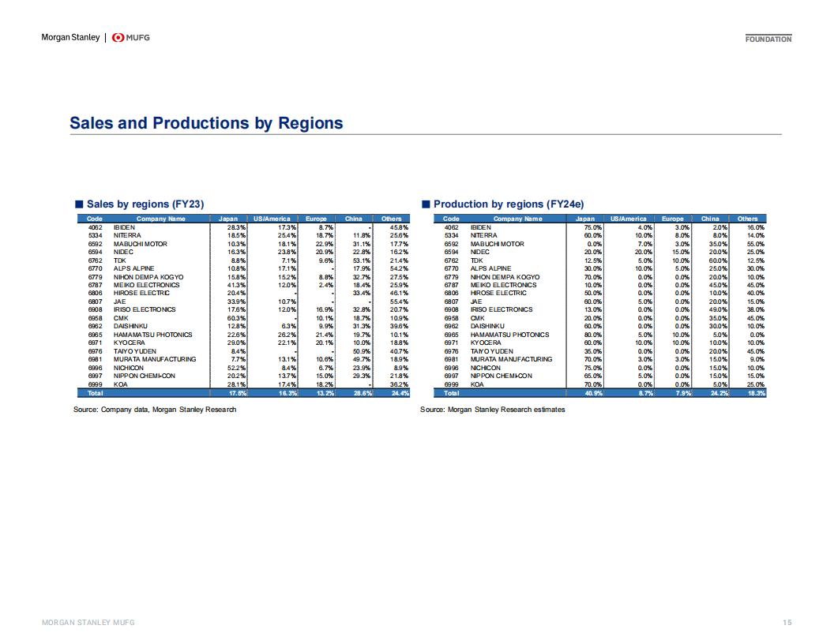The image size is (834, 644).
Task: Select TDK's Japan production value 12.5%
Action: pos(592,261)
